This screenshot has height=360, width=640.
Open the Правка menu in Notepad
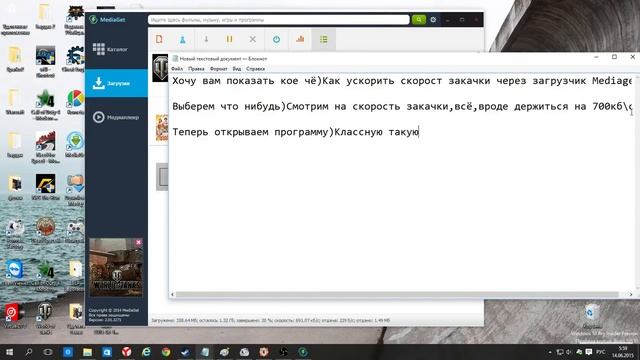196,69
